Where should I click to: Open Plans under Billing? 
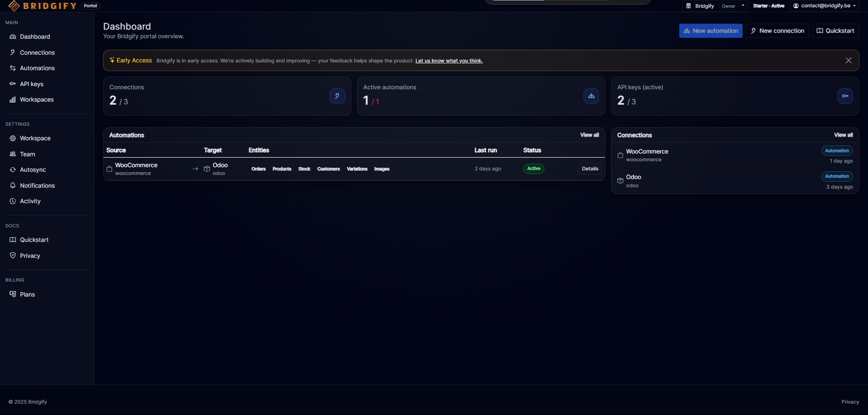[27, 295]
